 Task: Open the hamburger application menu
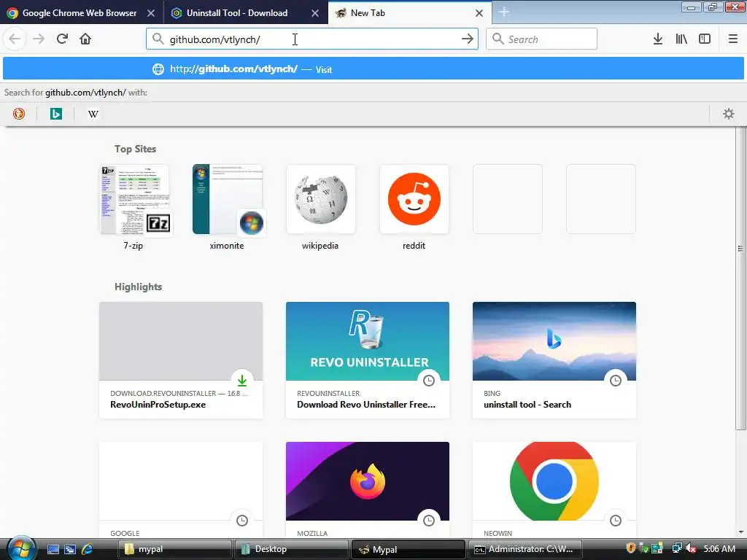(732, 39)
